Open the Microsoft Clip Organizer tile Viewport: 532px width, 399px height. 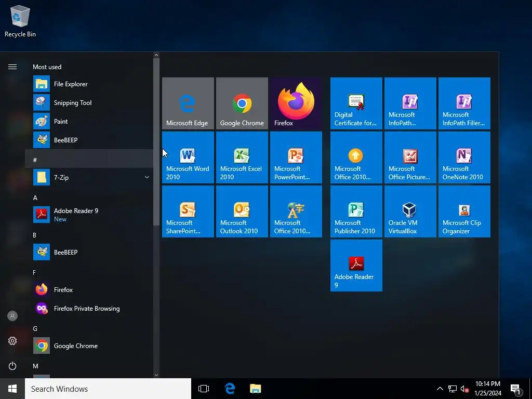(x=464, y=211)
